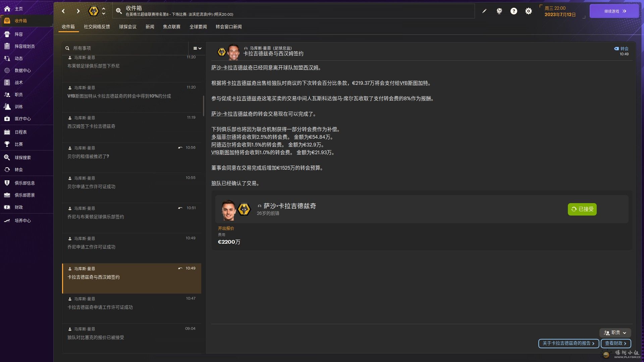Open 日程表 schedule sidebar icon
Viewport: 644px width, 362px height.
(7, 132)
